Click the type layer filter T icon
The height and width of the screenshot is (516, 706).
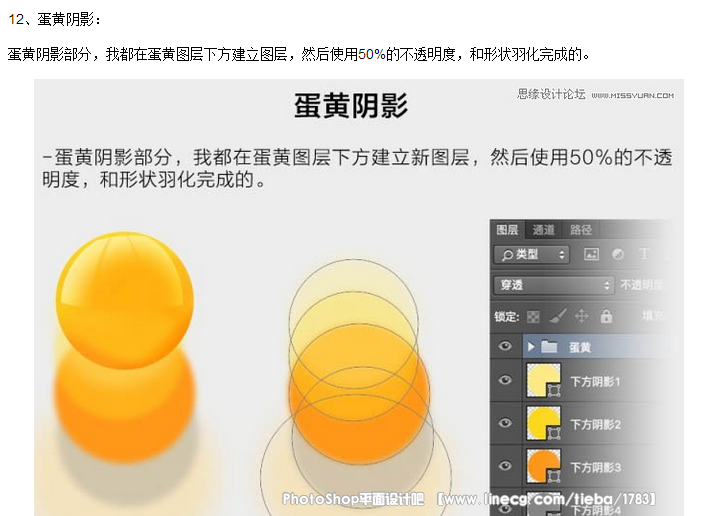click(644, 254)
